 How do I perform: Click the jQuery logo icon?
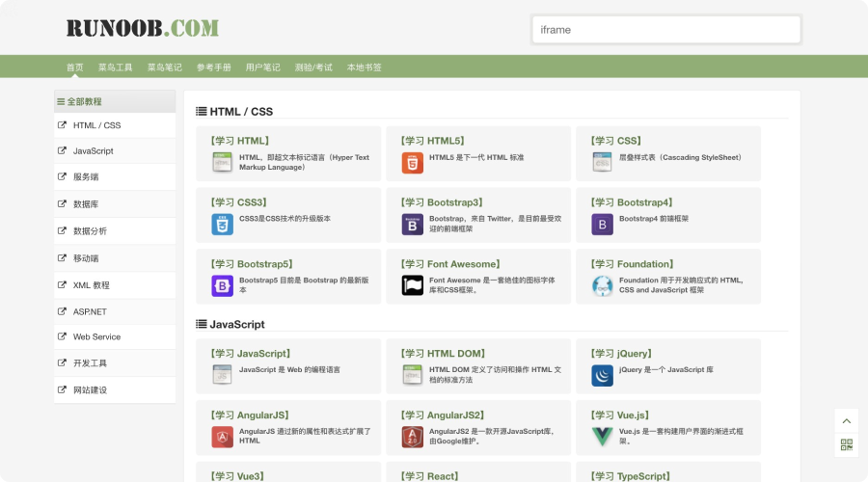point(603,375)
